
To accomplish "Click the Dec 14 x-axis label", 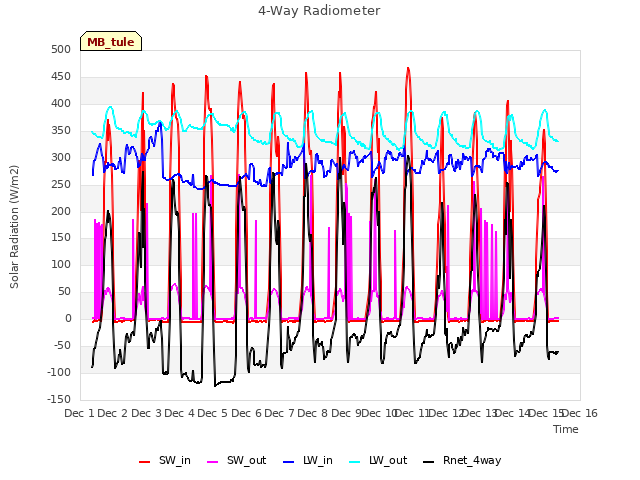I will point(513,413).
